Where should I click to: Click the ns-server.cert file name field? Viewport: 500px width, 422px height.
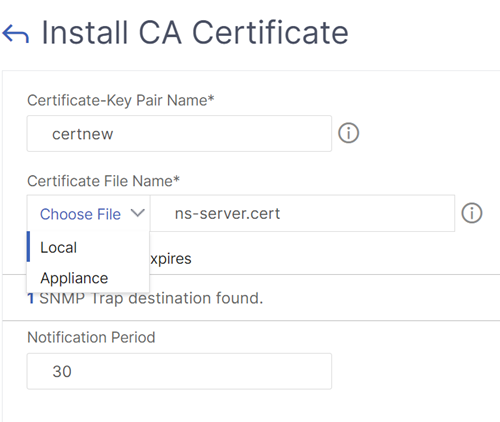(302, 213)
